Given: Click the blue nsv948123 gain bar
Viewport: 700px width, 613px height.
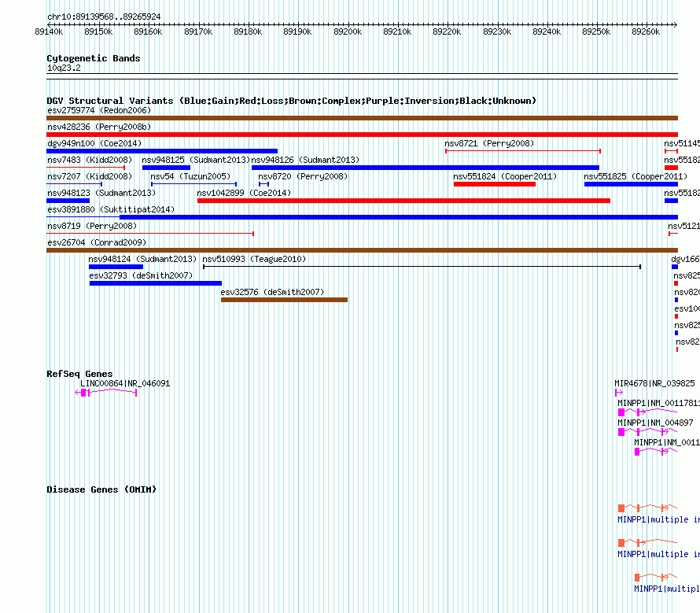Looking at the screenshot, I should [68, 201].
